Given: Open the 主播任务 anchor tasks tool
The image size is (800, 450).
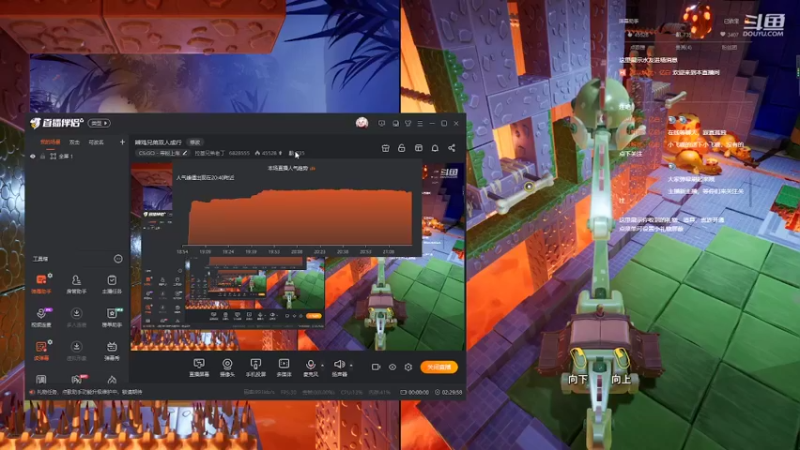Looking at the screenshot, I should (112, 283).
